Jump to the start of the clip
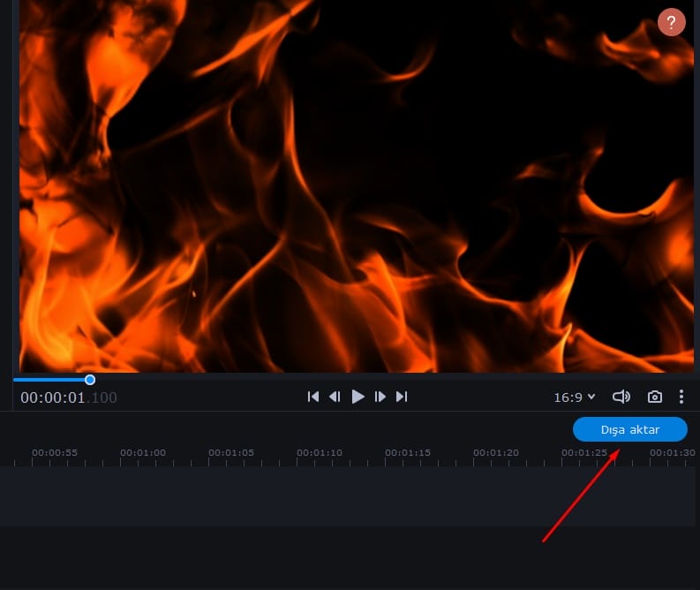 pyautogui.click(x=313, y=397)
